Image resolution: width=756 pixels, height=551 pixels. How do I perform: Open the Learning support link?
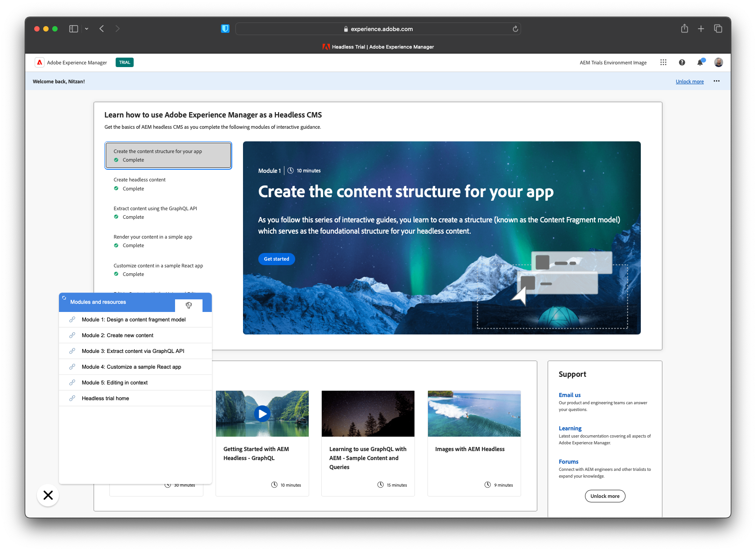(570, 428)
